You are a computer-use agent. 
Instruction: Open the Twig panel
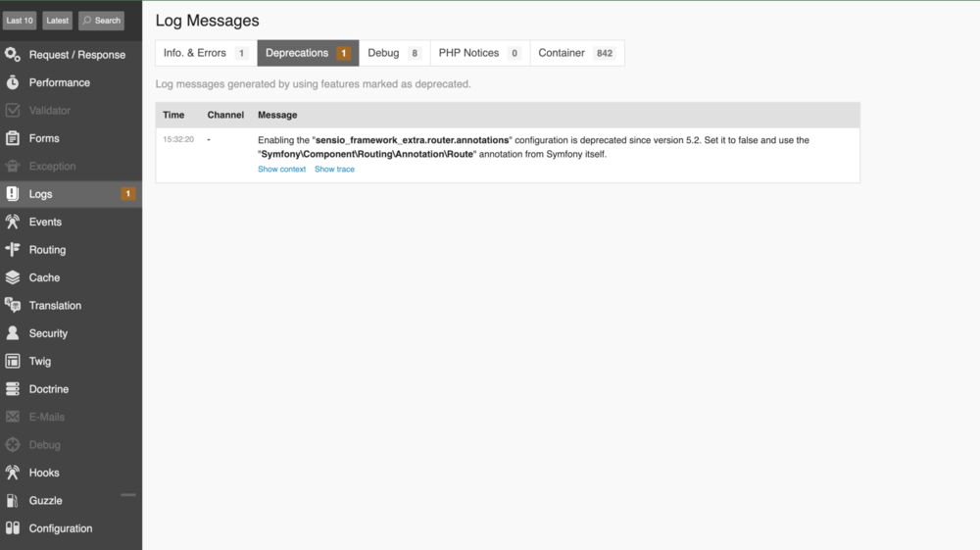71,361
